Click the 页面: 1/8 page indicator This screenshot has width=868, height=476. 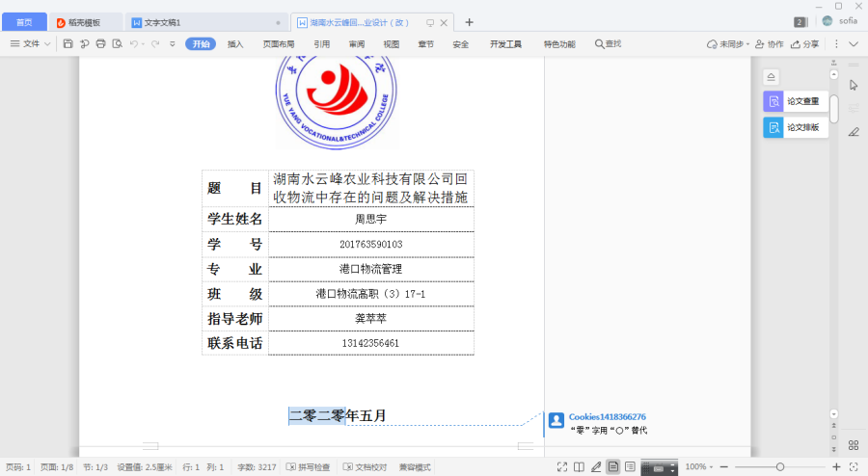(57, 467)
